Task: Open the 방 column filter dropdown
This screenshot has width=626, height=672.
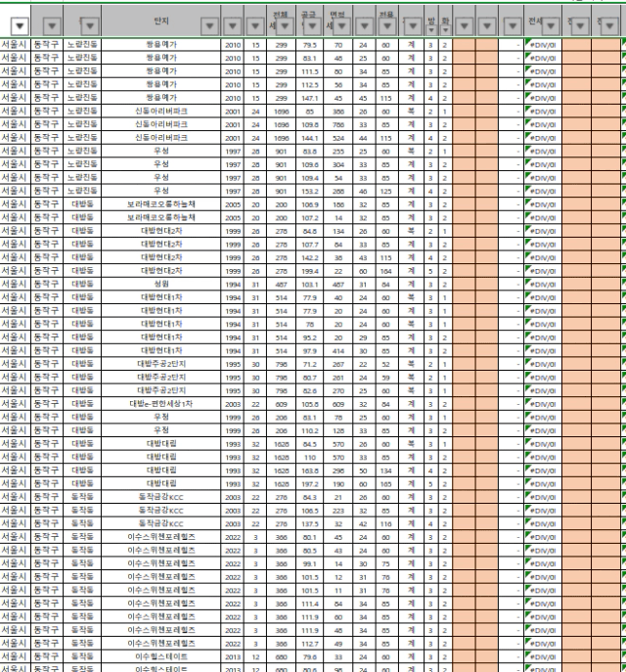Action: pyautogui.click(x=431, y=30)
